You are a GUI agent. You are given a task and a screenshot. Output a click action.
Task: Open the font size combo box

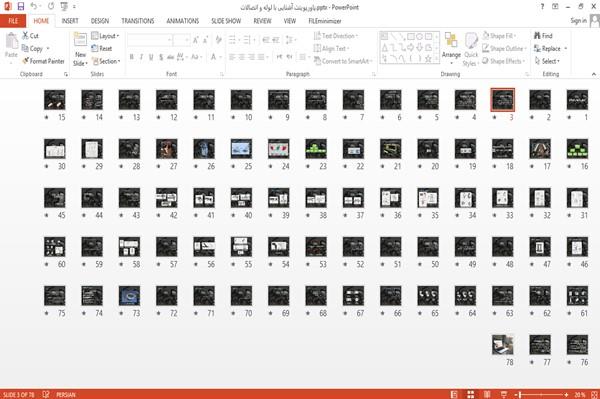click(x=181, y=39)
